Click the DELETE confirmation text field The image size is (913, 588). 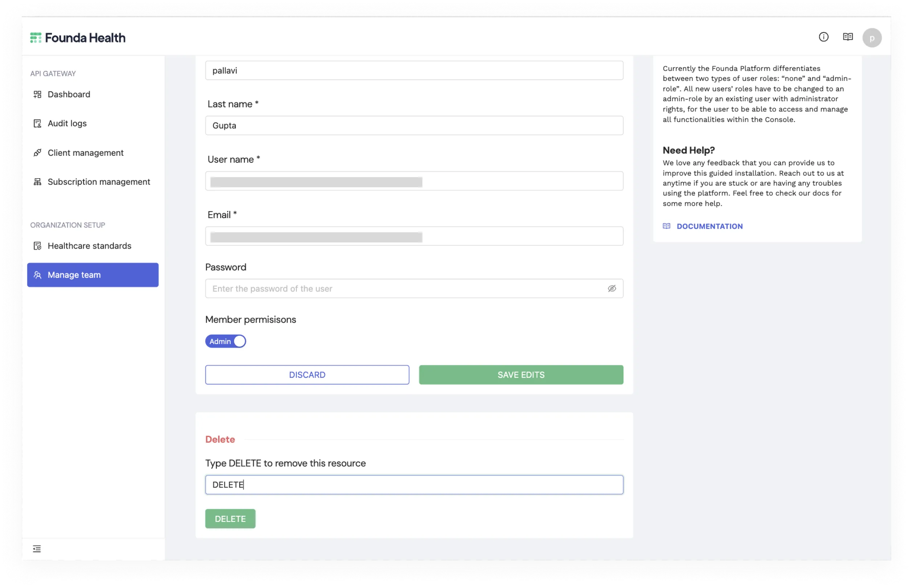click(414, 485)
